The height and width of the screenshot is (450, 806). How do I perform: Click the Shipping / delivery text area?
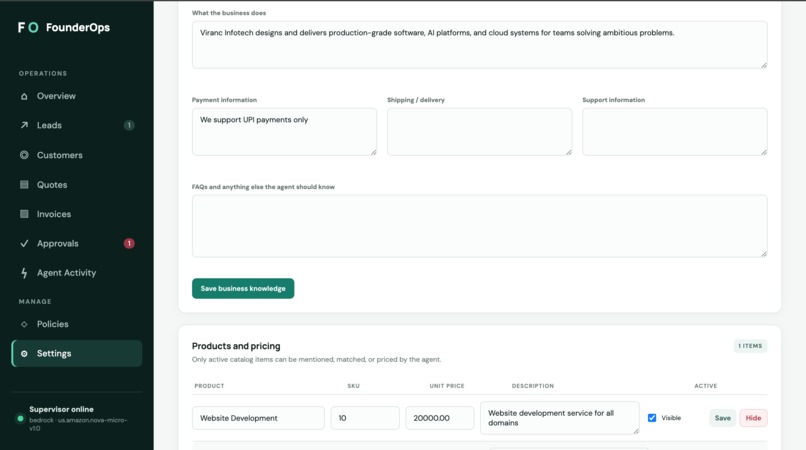point(480,132)
